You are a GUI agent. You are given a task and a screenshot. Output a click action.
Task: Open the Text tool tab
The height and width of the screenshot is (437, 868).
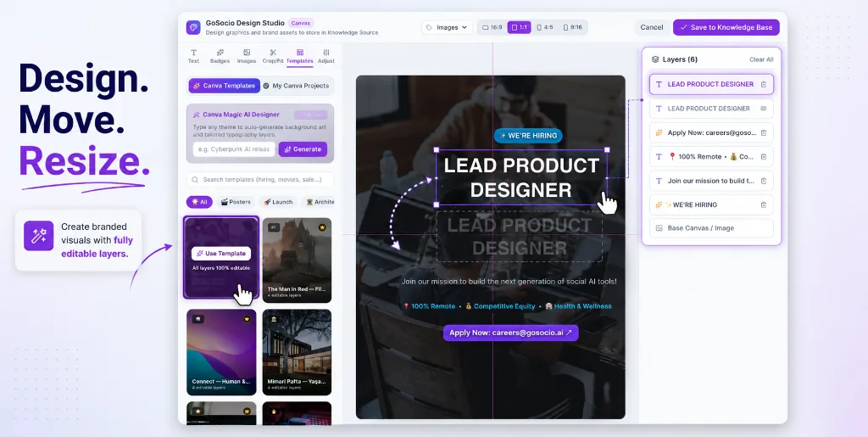[x=193, y=56]
